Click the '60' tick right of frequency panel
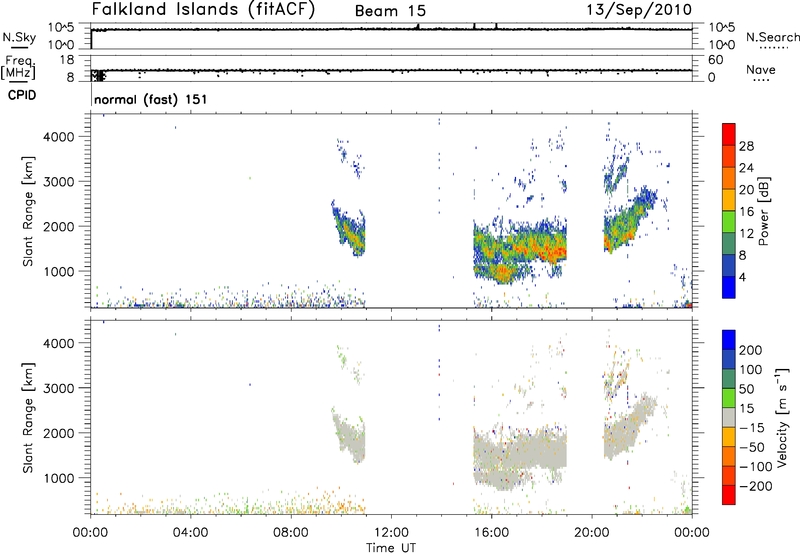800x554 pixels. point(716,60)
